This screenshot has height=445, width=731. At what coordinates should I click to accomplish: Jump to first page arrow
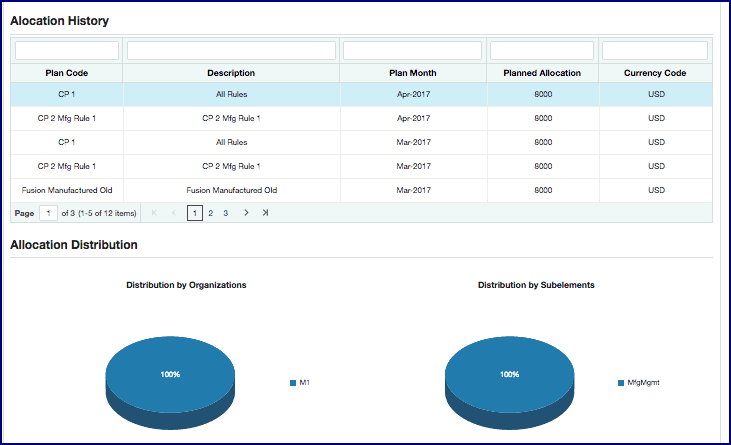click(154, 213)
